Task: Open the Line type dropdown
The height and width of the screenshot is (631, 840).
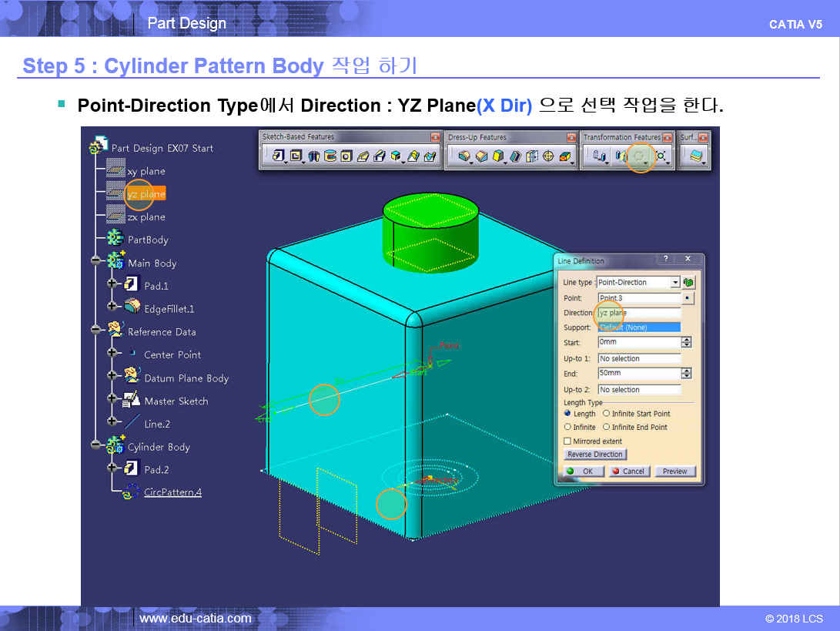Action: coord(675,282)
